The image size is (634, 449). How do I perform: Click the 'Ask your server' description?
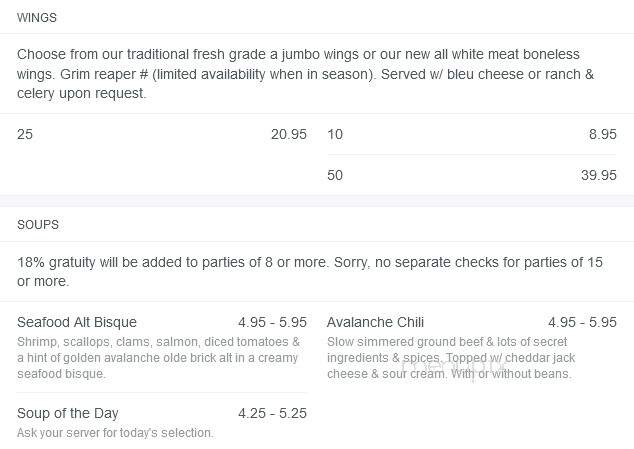(x=115, y=433)
